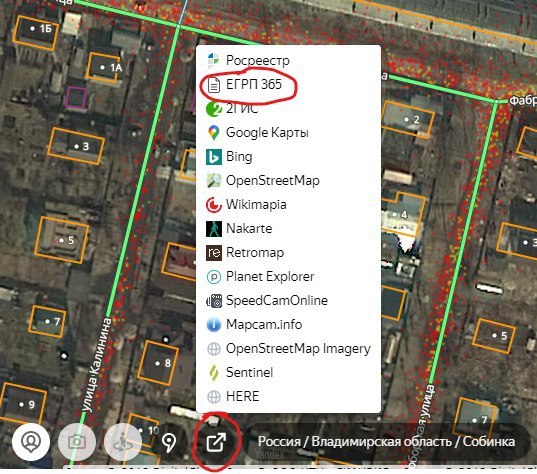537x474 pixels.
Task: Open Sentinel imagery entry
Action: (288, 372)
